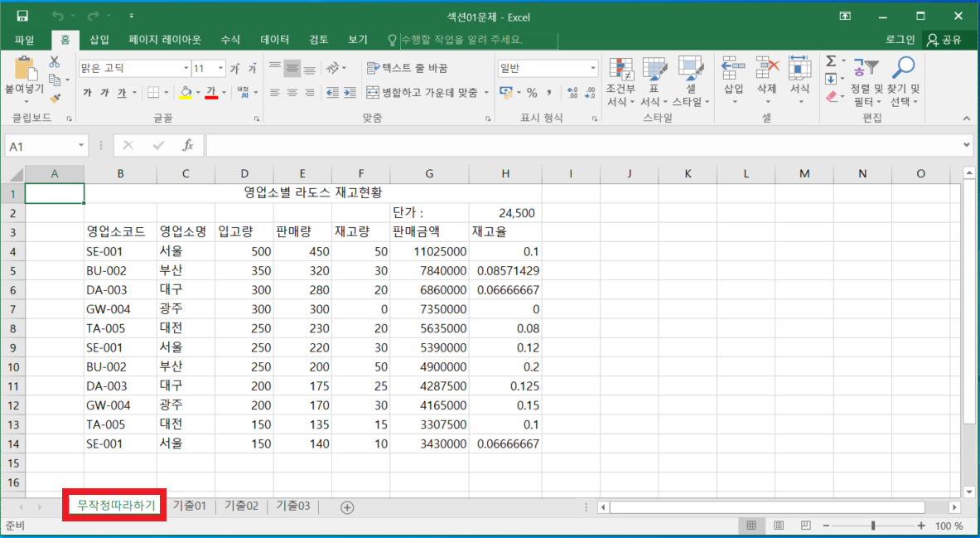This screenshot has width=980, height=538.
Task: Switch to the 기출02 sheet tab
Action: pyautogui.click(x=241, y=506)
